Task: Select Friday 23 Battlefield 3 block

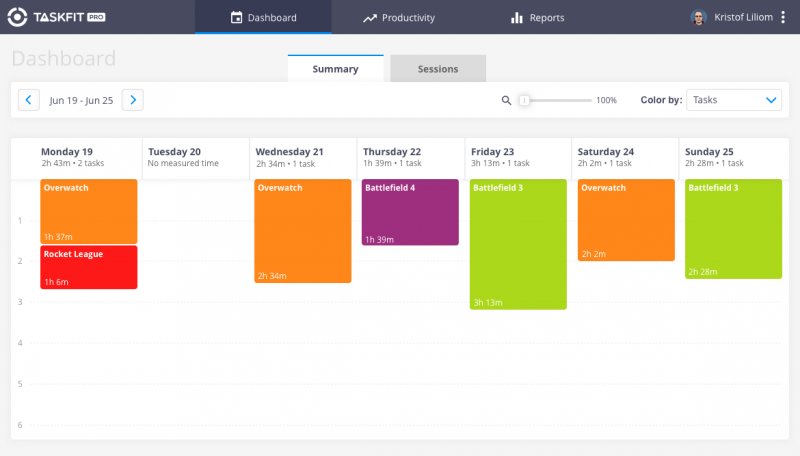Action: 518,244
